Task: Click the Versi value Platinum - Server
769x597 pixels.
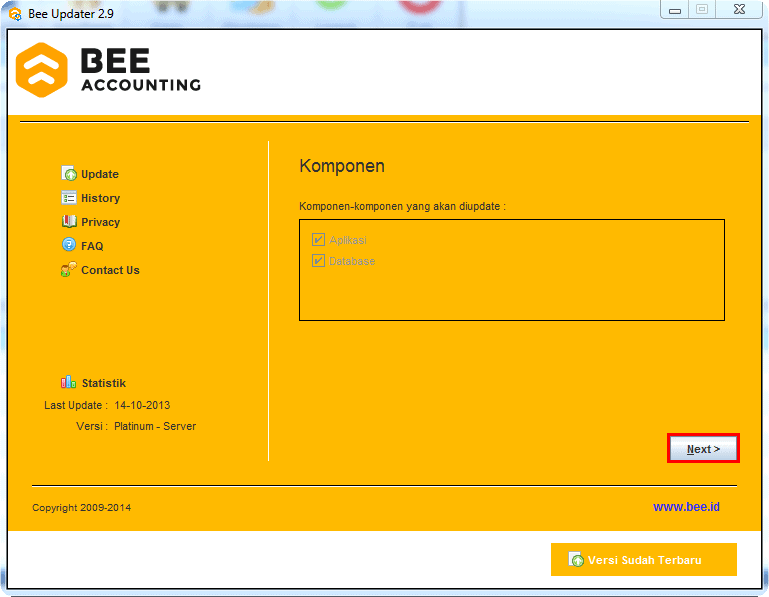Action: [155, 426]
